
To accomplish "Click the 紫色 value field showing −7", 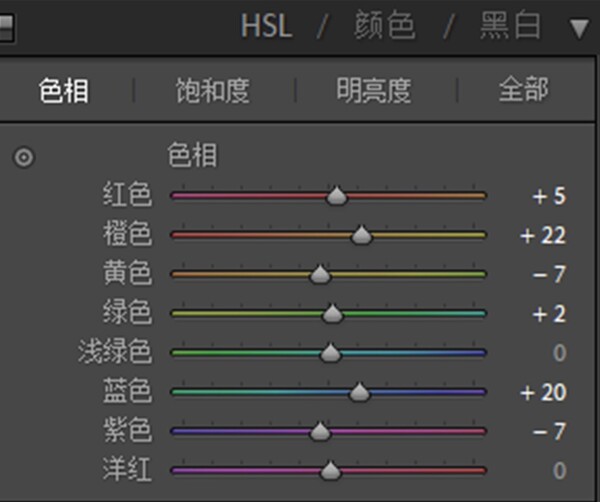I will click(549, 432).
